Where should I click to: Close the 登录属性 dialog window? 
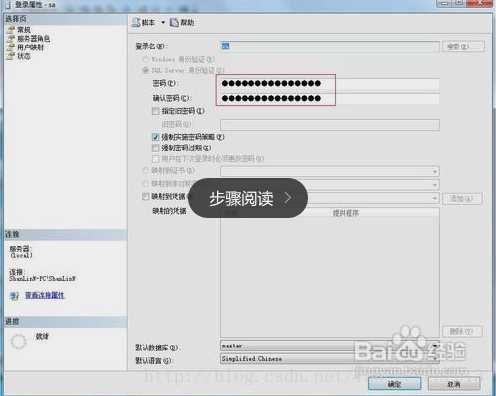coord(479,4)
